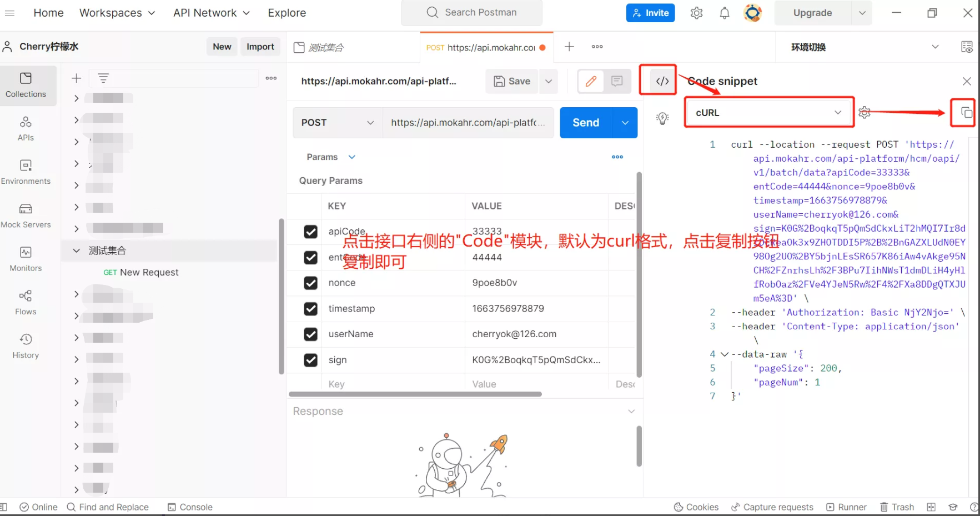This screenshot has width=980, height=516.
Task: Open the cURL language dropdown
Action: [768, 113]
